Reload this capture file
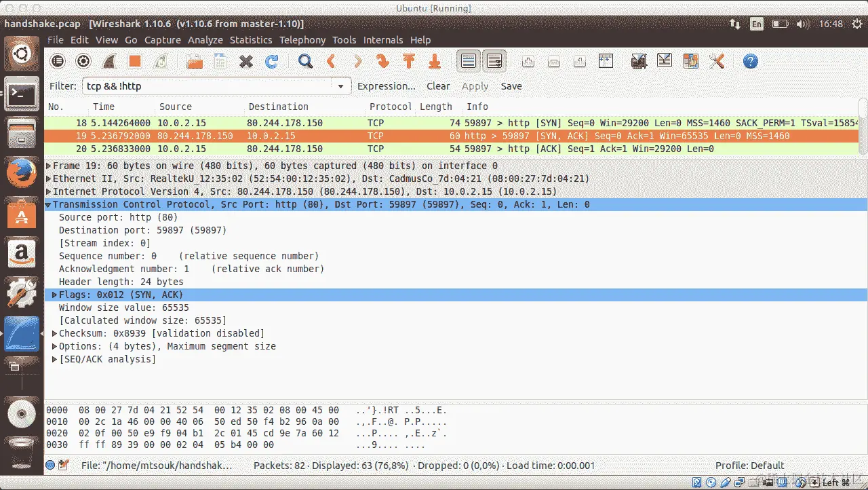 pyautogui.click(x=272, y=62)
